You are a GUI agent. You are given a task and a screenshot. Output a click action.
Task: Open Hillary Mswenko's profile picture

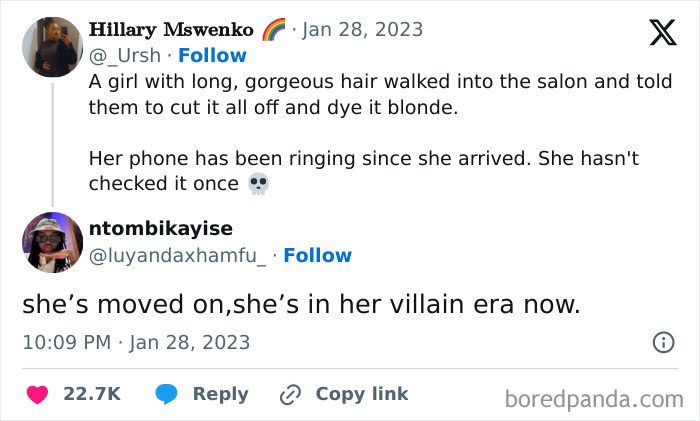click(52, 46)
